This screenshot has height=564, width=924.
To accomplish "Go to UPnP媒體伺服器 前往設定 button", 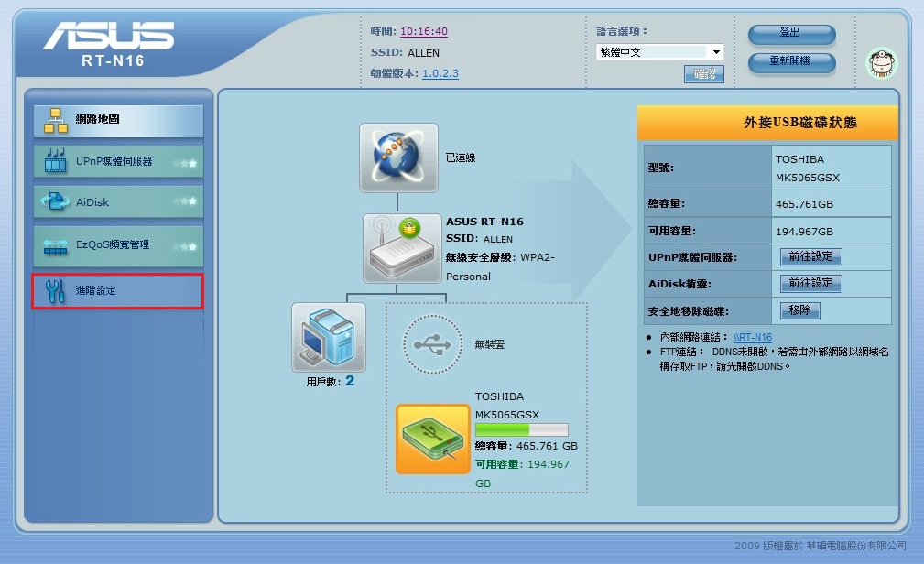I will pyautogui.click(x=810, y=257).
